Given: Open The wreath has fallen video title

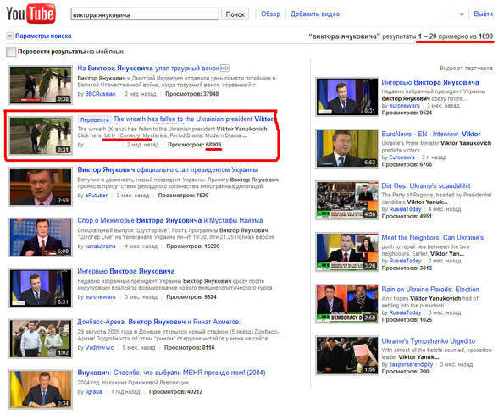Looking at the screenshot, I should (x=193, y=119).
